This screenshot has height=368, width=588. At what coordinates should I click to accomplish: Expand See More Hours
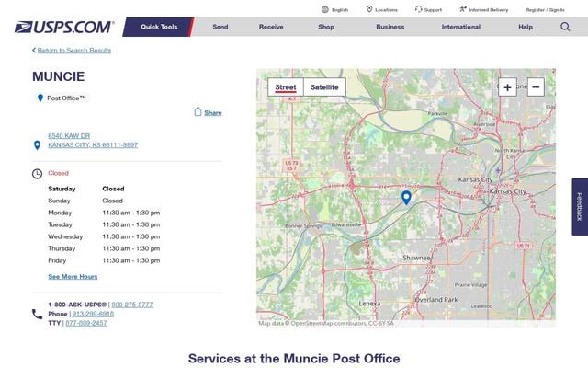[x=73, y=277]
